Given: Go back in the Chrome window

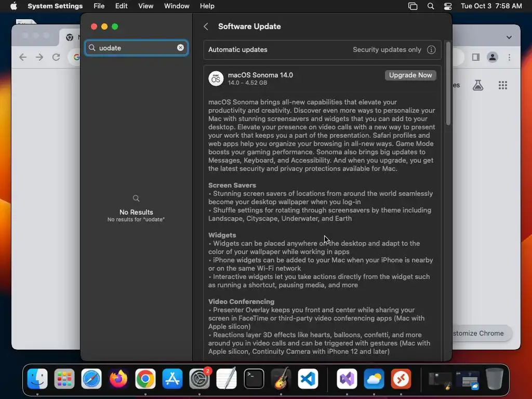Looking at the screenshot, I should 23,57.
